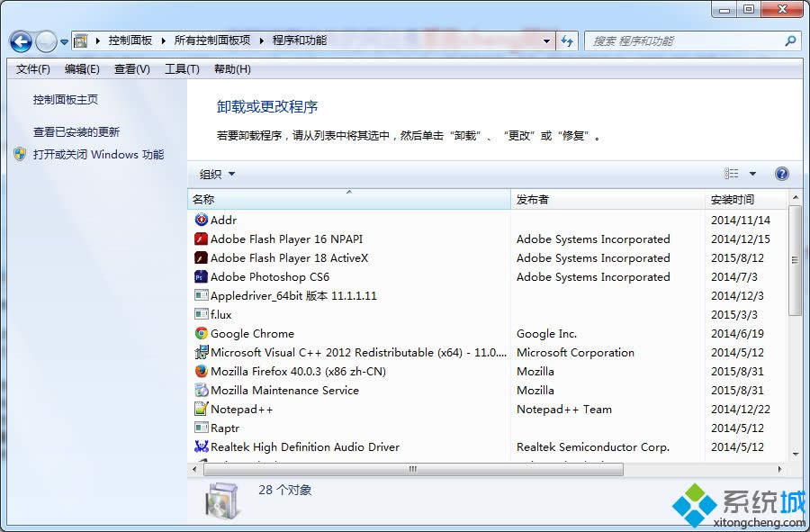Open the 文件(F) menu
The image size is (810, 532).
tap(33, 69)
